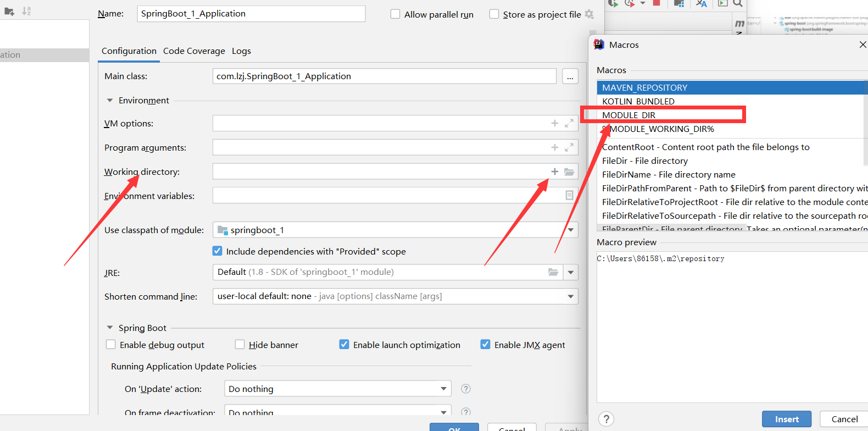Focus the Name input field
The image size is (868, 431).
click(251, 14)
